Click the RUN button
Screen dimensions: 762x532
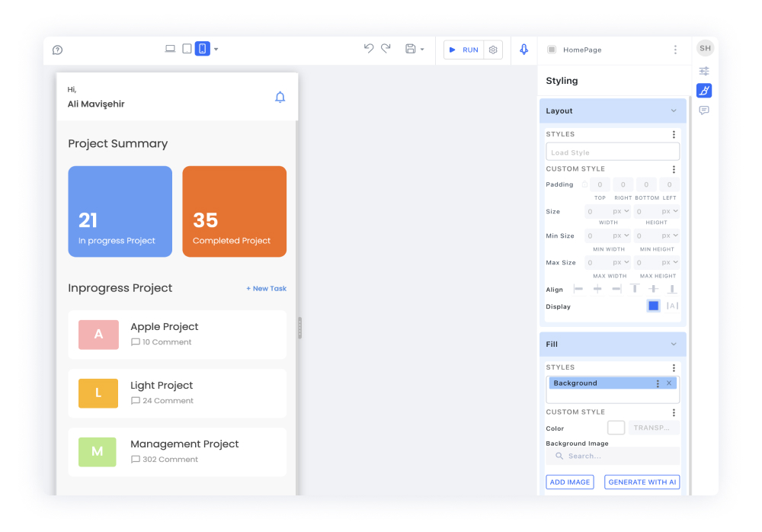click(x=466, y=49)
